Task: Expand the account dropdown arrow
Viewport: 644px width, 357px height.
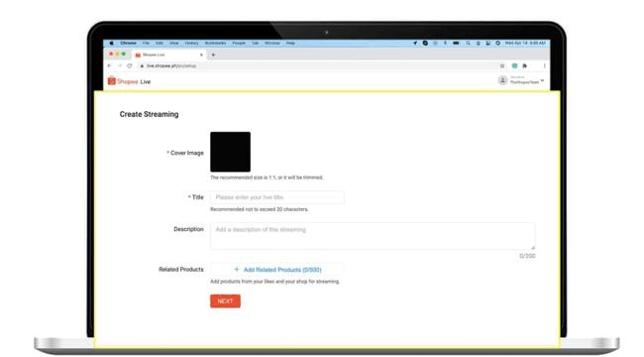Action: pyautogui.click(x=542, y=80)
